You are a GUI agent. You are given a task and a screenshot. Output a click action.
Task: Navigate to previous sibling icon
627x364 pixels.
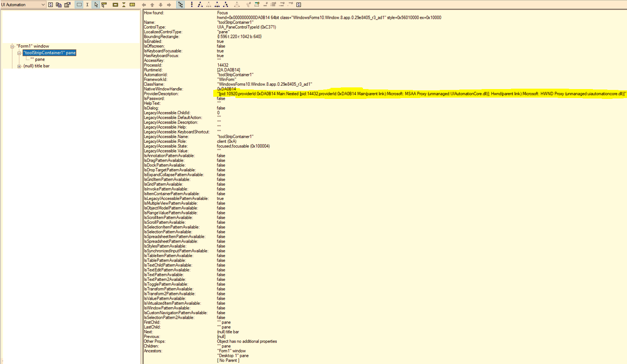(209, 5)
